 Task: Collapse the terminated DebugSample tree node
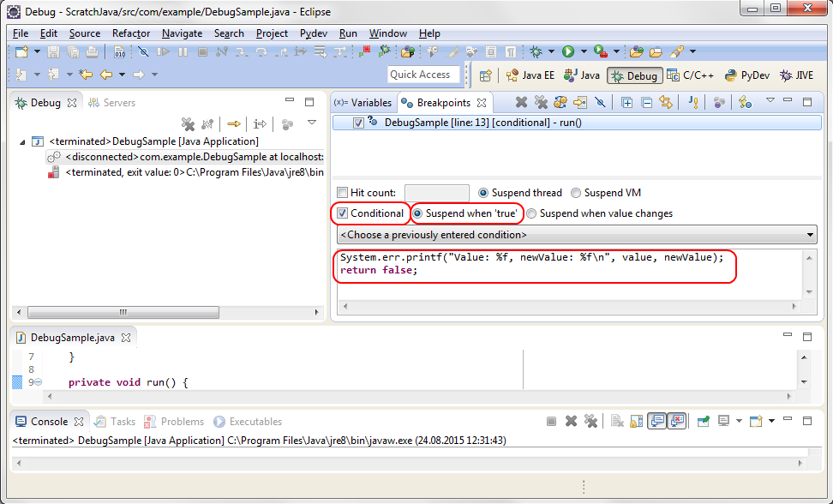[x=22, y=141]
